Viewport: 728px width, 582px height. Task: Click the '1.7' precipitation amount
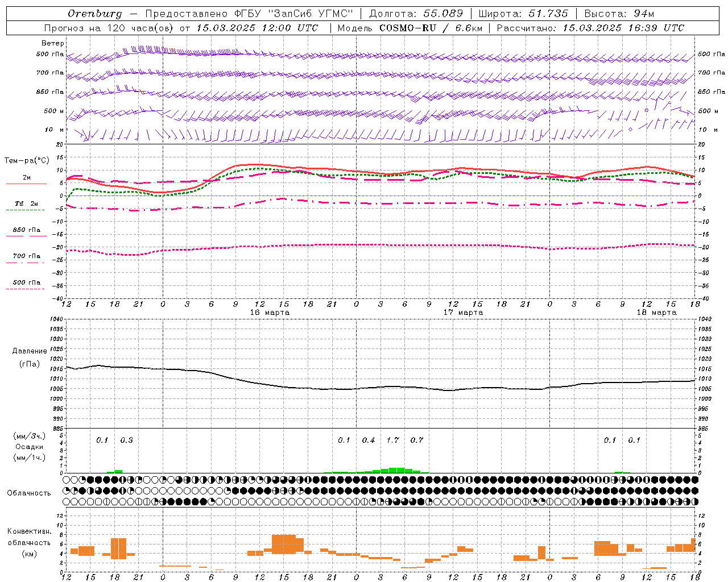[x=392, y=440]
